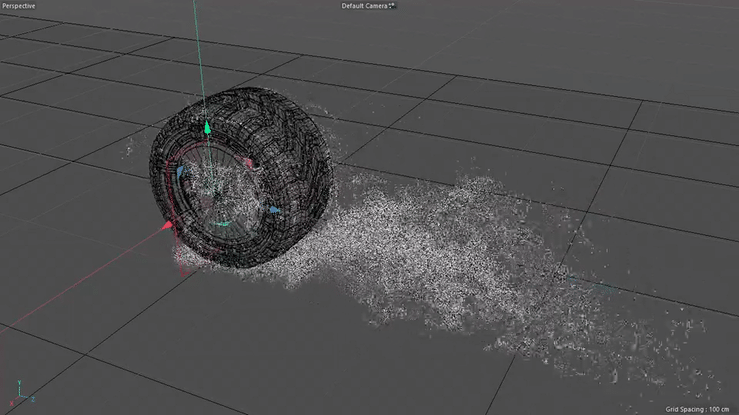739x415 pixels.
Task: Select the red X-axis arrow handle
Action: 167,226
